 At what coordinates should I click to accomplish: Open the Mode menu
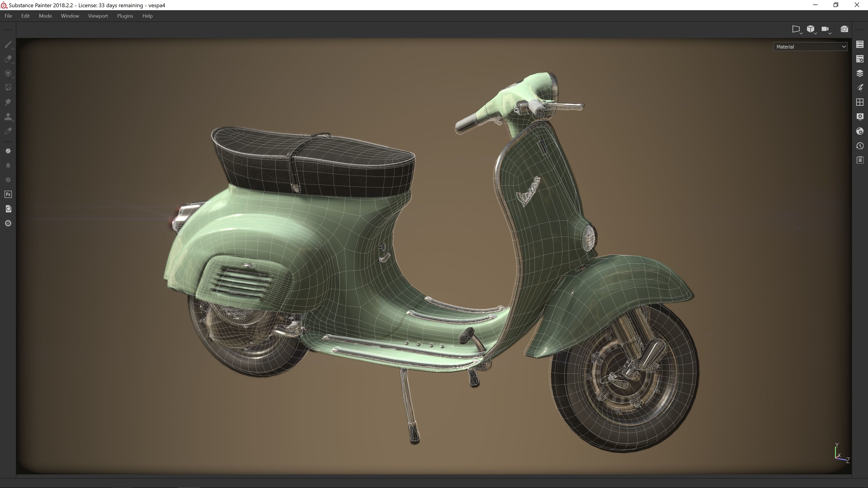pyautogui.click(x=45, y=16)
